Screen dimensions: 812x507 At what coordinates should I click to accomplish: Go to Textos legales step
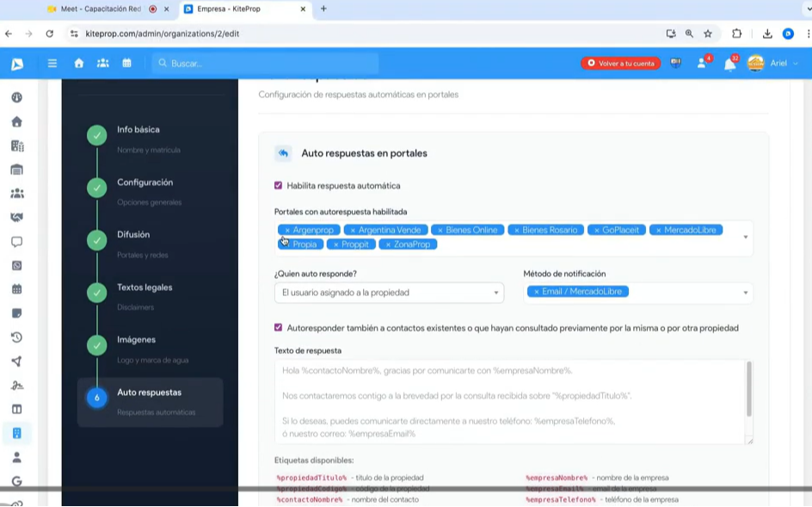(145, 288)
